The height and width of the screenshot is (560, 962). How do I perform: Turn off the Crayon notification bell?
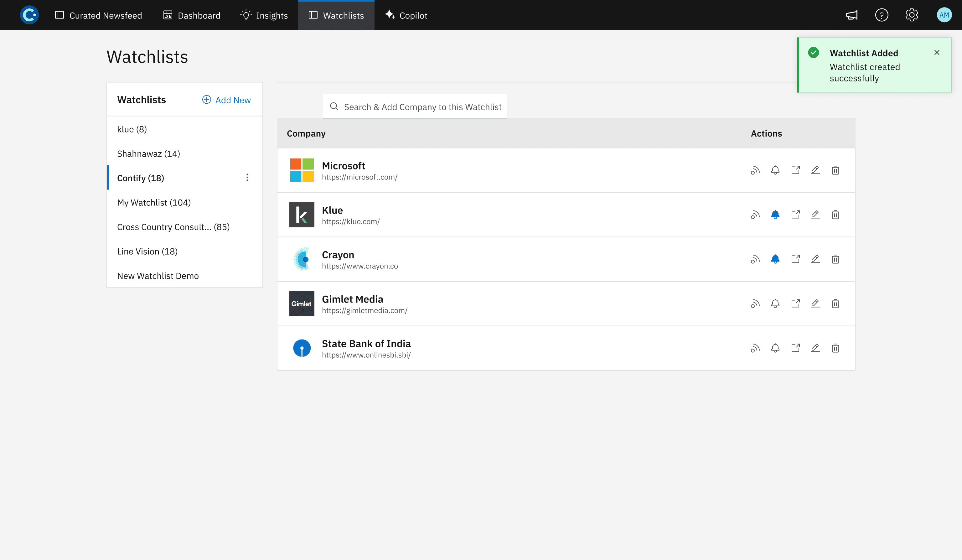pyautogui.click(x=775, y=259)
